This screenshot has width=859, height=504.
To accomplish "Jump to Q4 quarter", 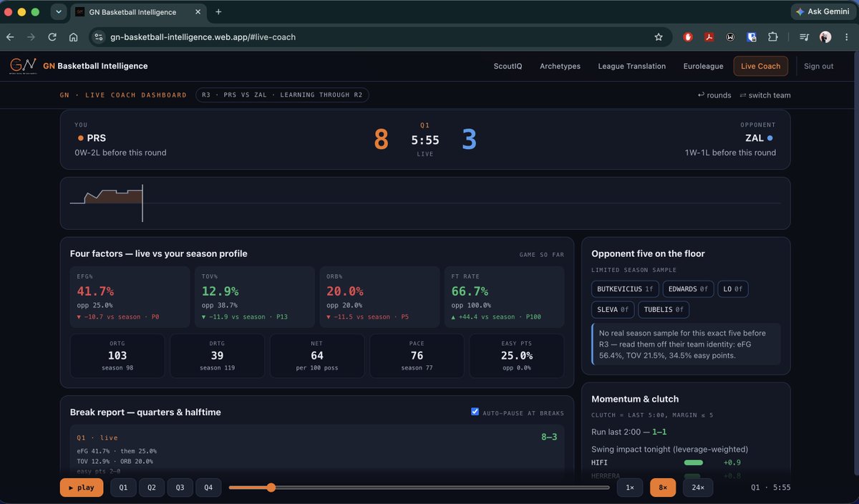I will pos(208,488).
